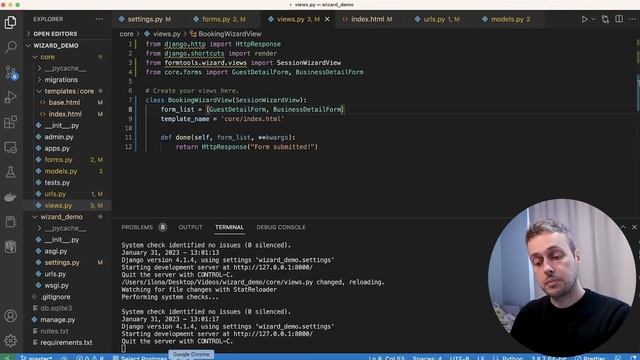The image size is (640, 360).
Task: Run Python file with play button
Action: (584, 19)
